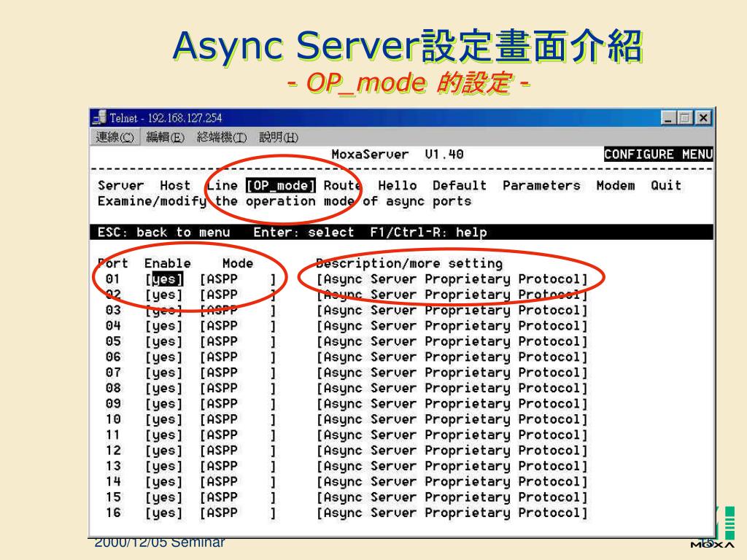Image resolution: width=747 pixels, height=560 pixels.
Task: Toggle Enable field for port 01
Action: (164, 279)
